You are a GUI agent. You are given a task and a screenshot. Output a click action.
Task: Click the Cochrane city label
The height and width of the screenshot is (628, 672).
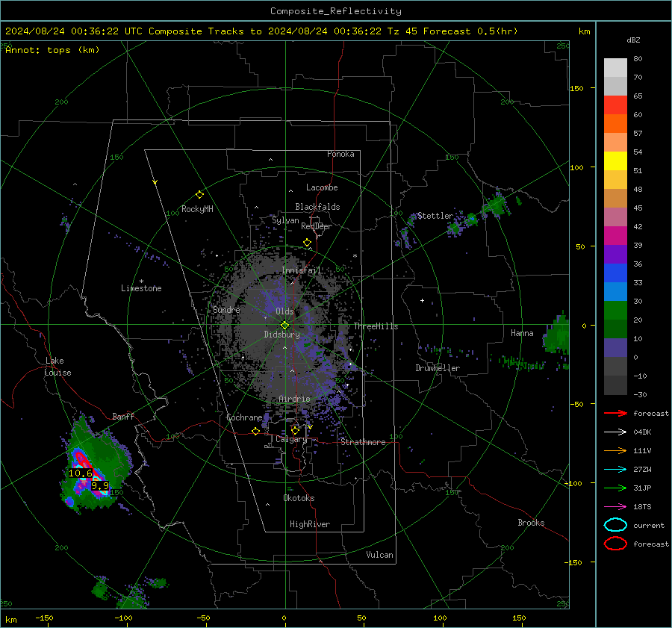244,417
